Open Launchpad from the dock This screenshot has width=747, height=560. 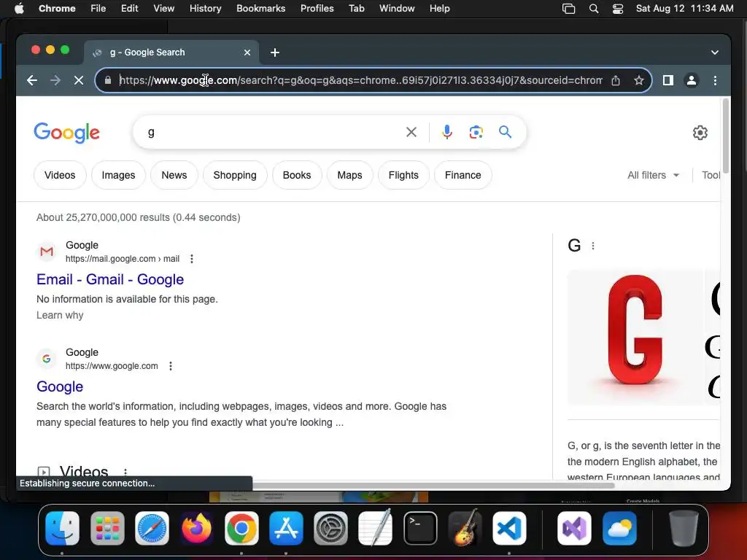point(107,528)
